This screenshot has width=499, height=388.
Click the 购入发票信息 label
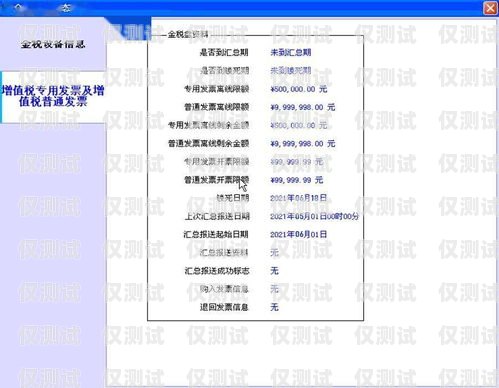click(224, 289)
